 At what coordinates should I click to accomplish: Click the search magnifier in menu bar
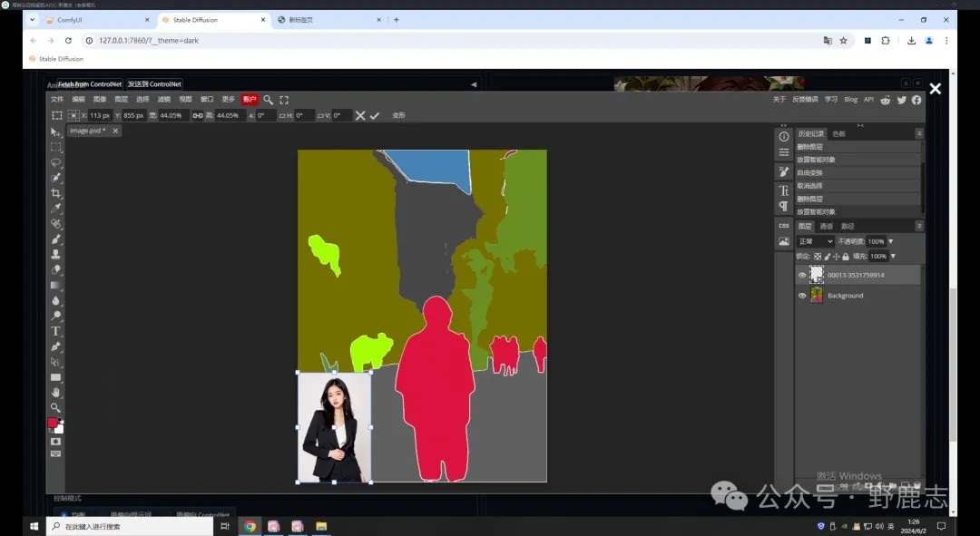point(268,100)
